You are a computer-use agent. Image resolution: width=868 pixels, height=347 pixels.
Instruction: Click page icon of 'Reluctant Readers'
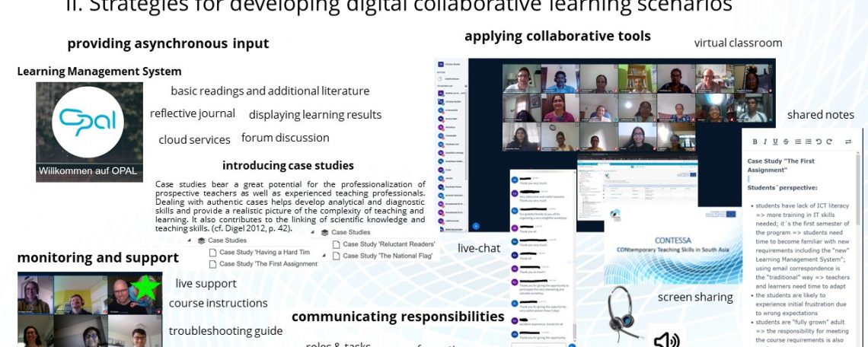click(x=336, y=244)
